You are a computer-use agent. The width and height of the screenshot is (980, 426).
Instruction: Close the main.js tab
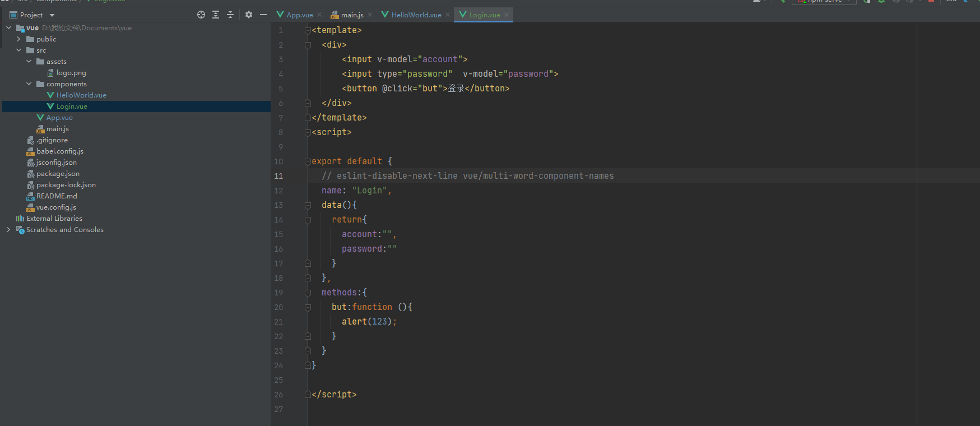pyautogui.click(x=370, y=15)
